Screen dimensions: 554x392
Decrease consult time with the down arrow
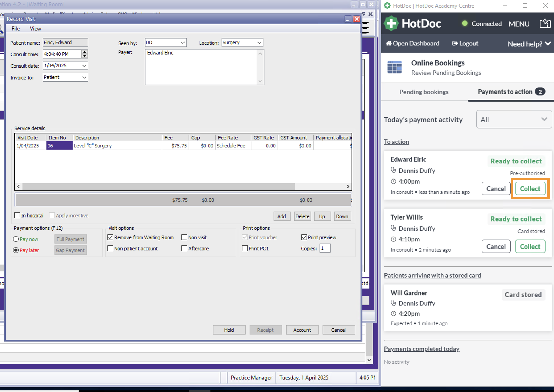84,56
